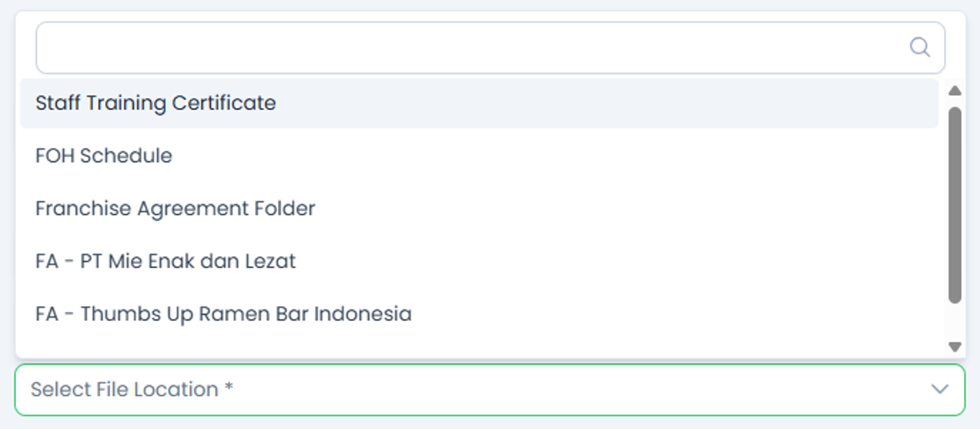Pick the folder-named option in list

[x=175, y=209]
